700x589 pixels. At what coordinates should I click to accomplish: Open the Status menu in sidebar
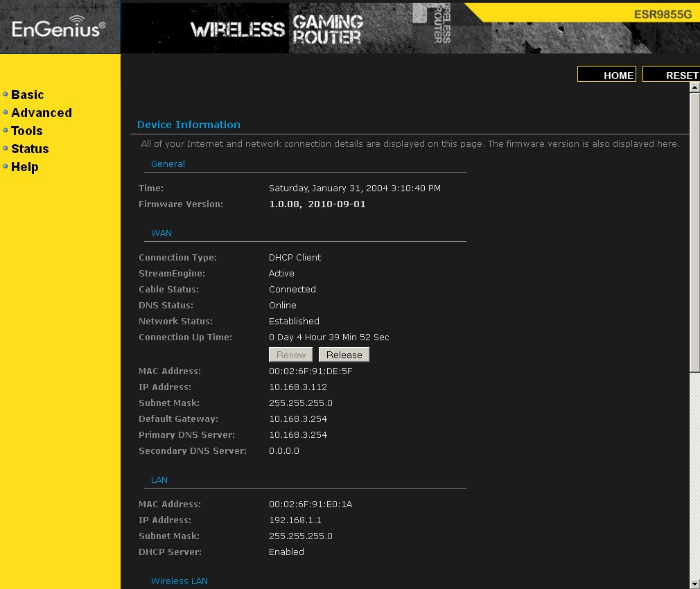pyautogui.click(x=30, y=148)
